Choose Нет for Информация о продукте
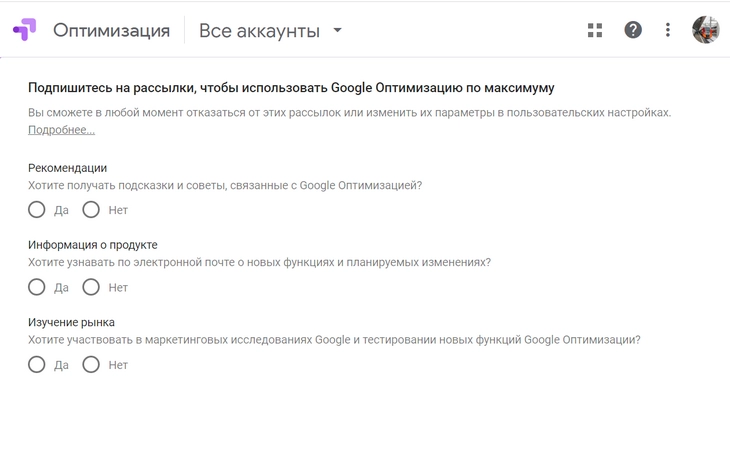 [91, 287]
